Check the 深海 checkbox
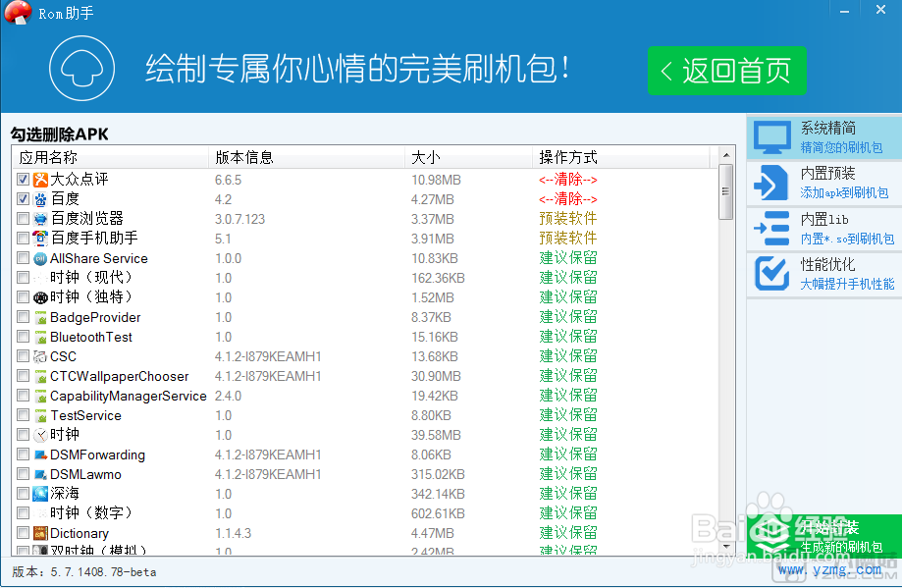This screenshot has width=902, height=588. coord(23,493)
